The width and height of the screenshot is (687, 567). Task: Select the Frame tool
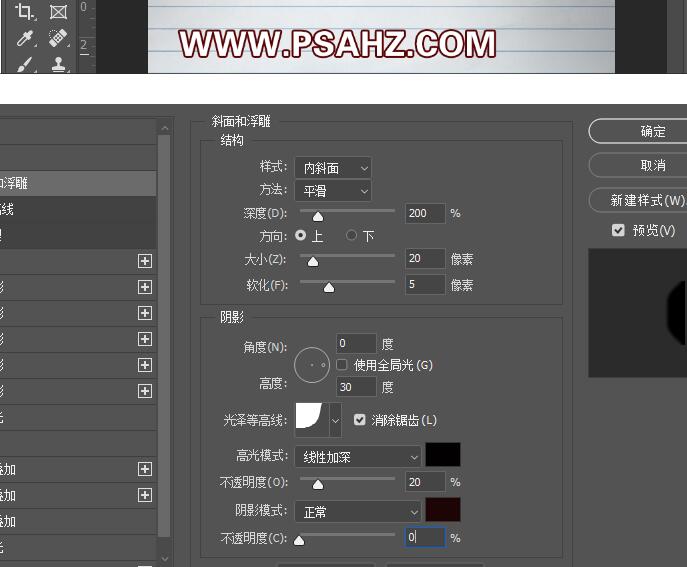[x=58, y=12]
